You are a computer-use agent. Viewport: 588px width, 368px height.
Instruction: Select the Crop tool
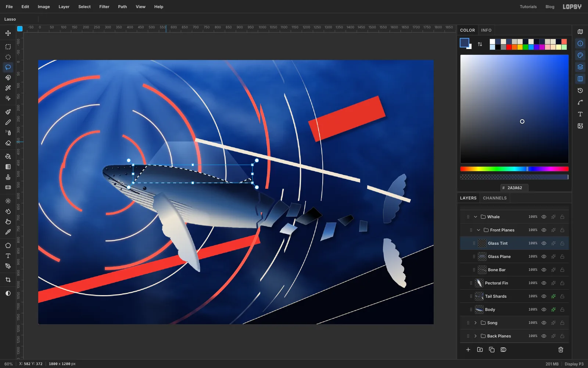coord(8,280)
